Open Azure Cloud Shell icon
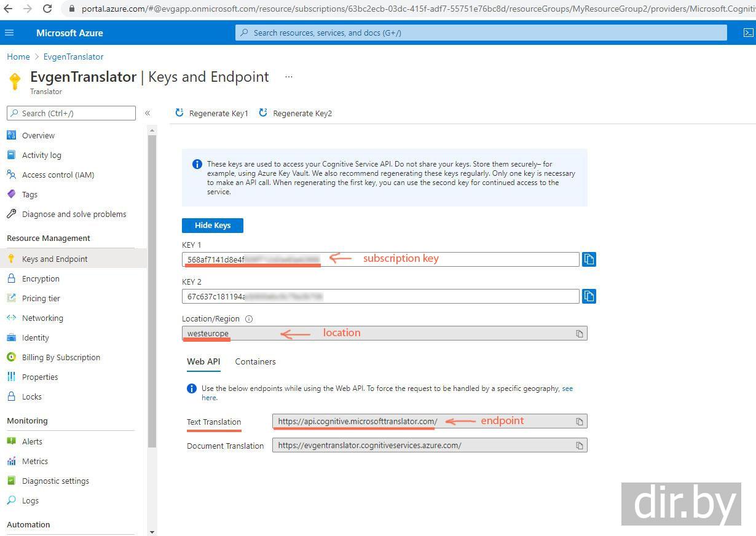The width and height of the screenshot is (756, 536). click(x=748, y=33)
